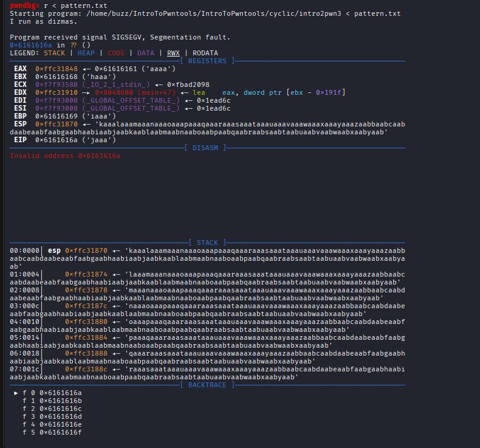Click the HEAP label in the legend
480x448 pixels.
pos(87,53)
